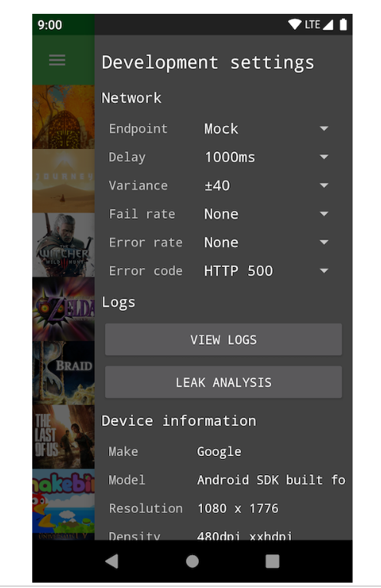This screenshot has width=381, height=588.
Task: Expand the Error rate dropdown
Action: [x=266, y=243]
